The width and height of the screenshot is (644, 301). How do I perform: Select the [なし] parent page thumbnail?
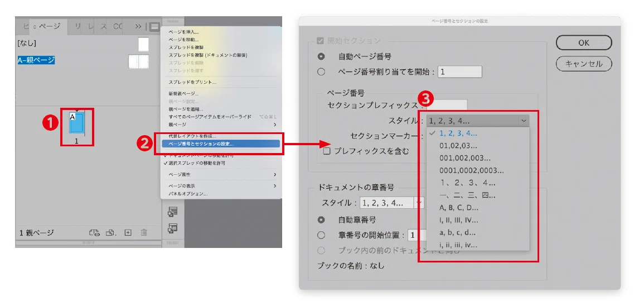(143, 44)
